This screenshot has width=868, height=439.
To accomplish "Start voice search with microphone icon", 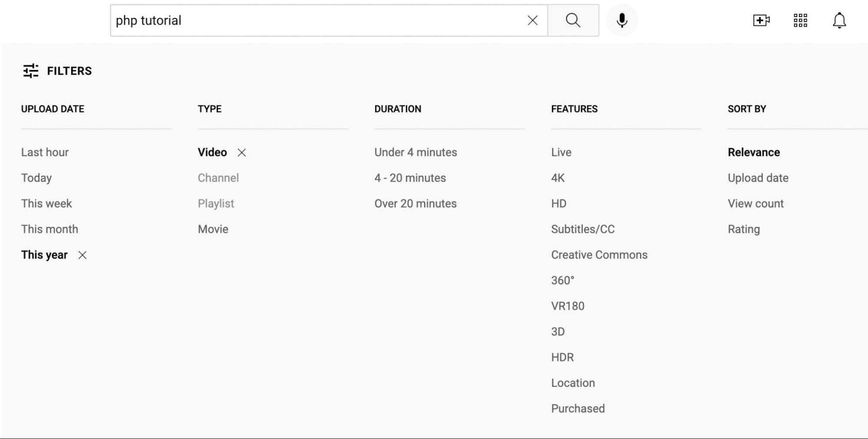I will click(x=622, y=20).
